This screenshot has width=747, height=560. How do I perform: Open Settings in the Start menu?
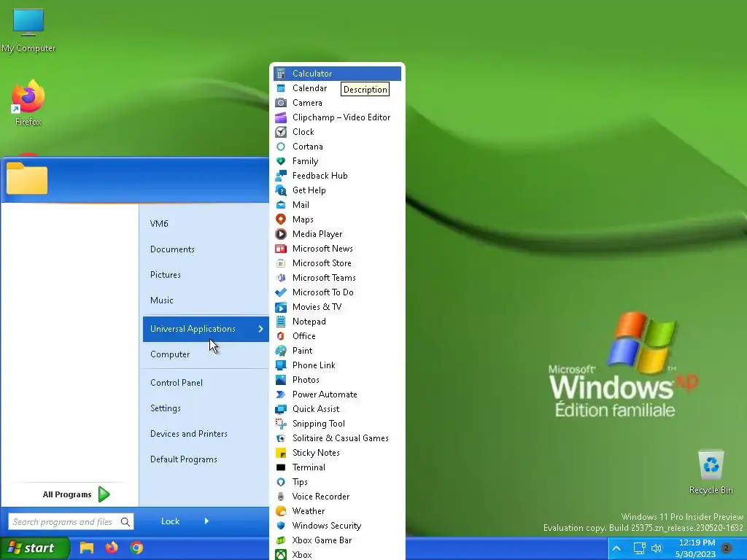pyautogui.click(x=166, y=408)
